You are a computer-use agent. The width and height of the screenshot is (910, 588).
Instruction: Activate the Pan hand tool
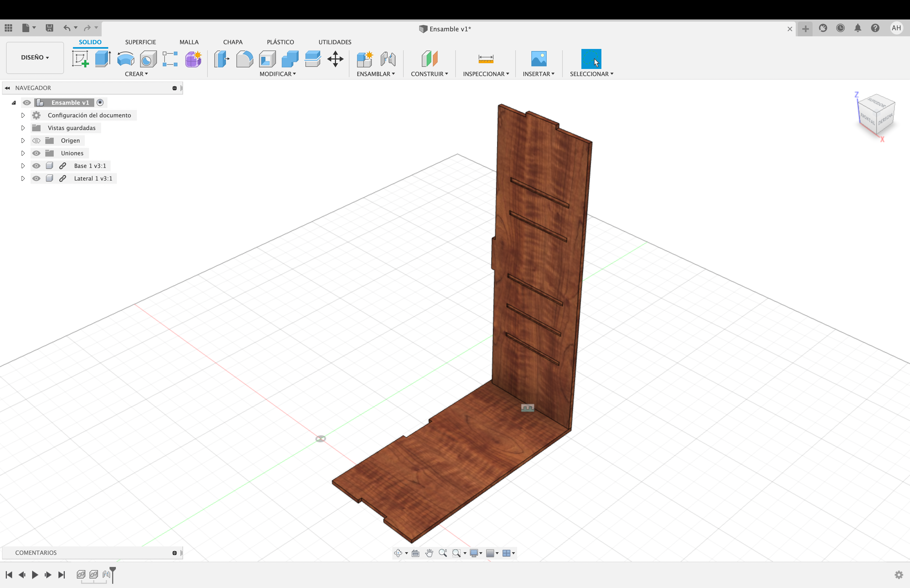(x=429, y=553)
